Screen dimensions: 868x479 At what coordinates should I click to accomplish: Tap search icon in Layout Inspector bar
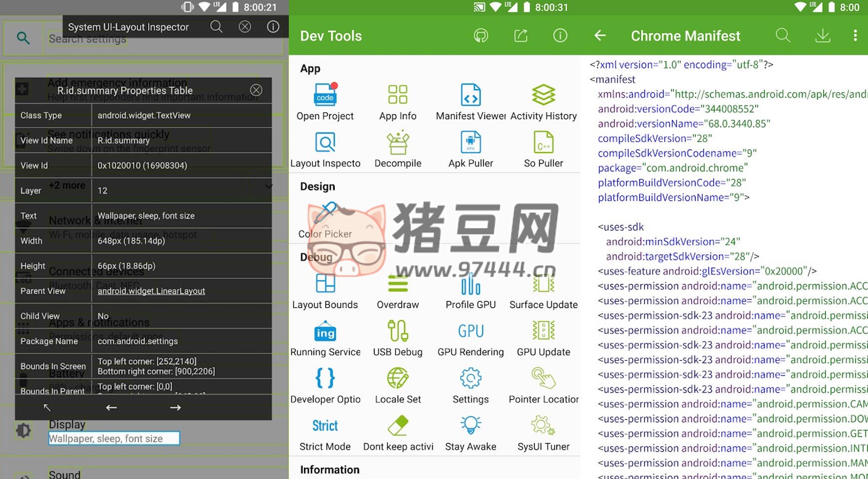[216, 26]
